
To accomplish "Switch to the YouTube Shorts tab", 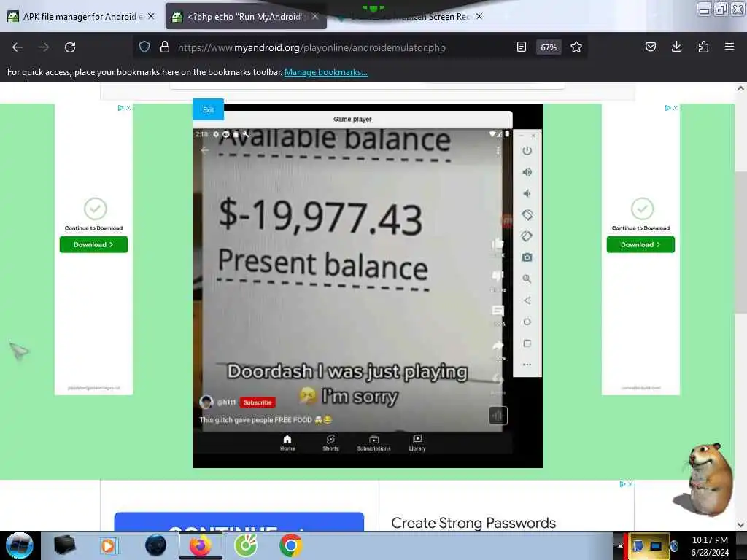I will pyautogui.click(x=330, y=443).
